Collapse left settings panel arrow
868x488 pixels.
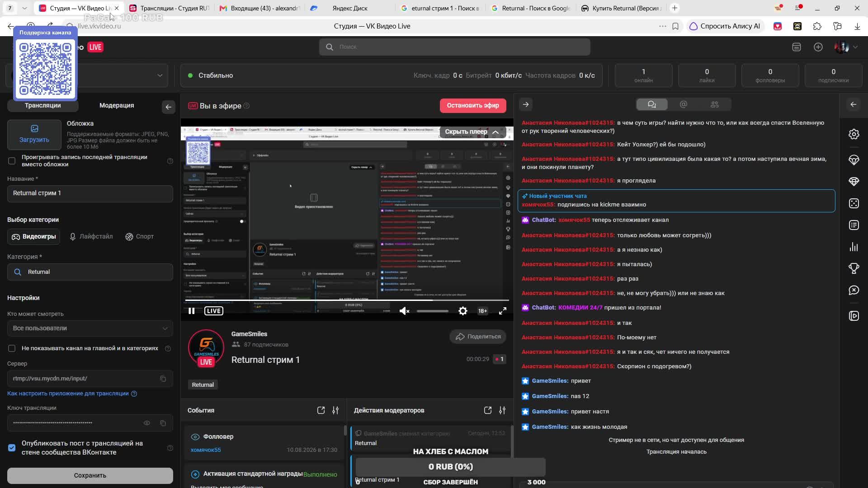169,107
